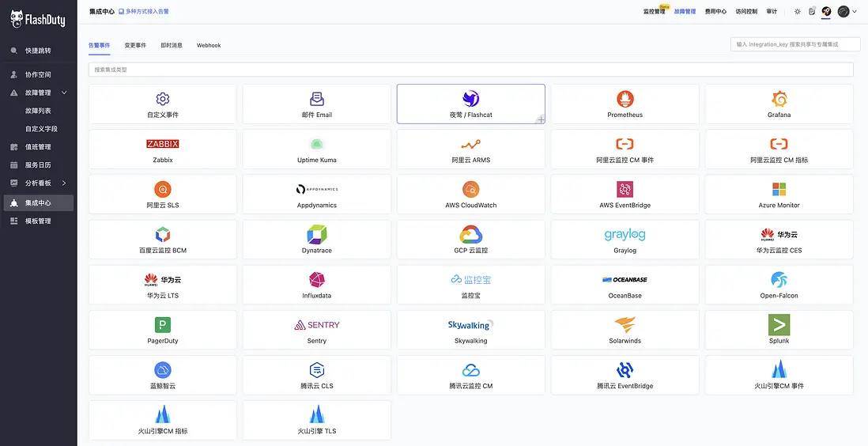
Task: Go to 协作空间 in the sidebar
Action: point(38,74)
